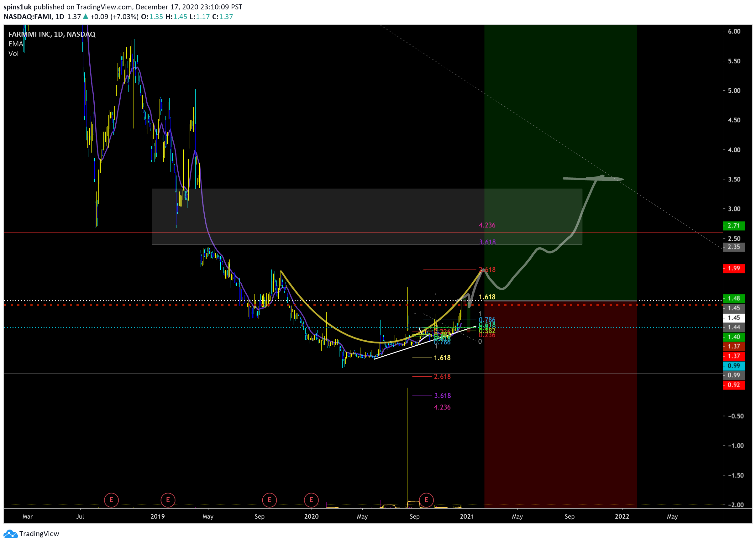The width and height of the screenshot is (756, 544).
Task: Open the TradingView.com link in the header
Action: 104,7
